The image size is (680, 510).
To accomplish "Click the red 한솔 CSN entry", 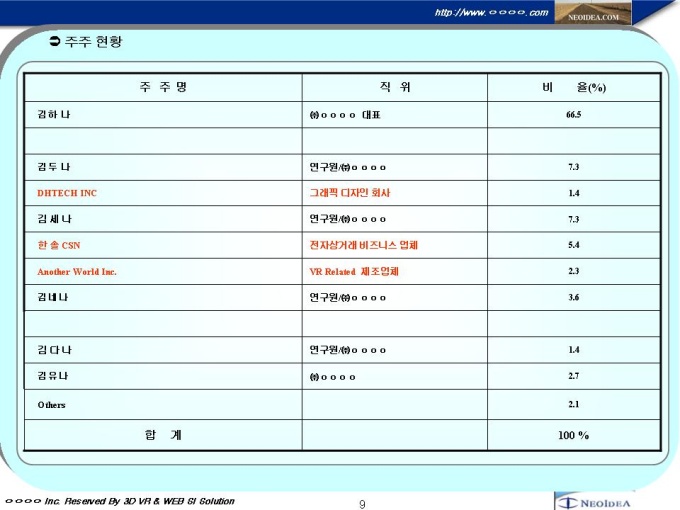I will pos(59,245).
